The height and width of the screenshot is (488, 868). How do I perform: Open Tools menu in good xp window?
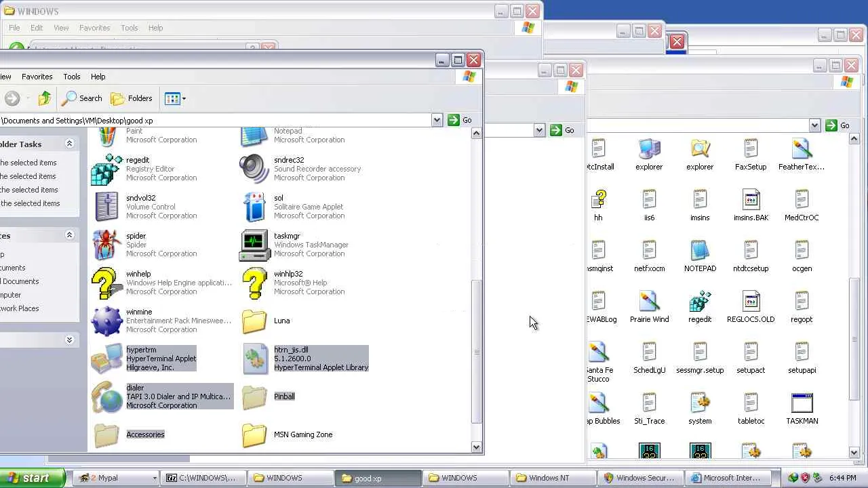pos(71,77)
